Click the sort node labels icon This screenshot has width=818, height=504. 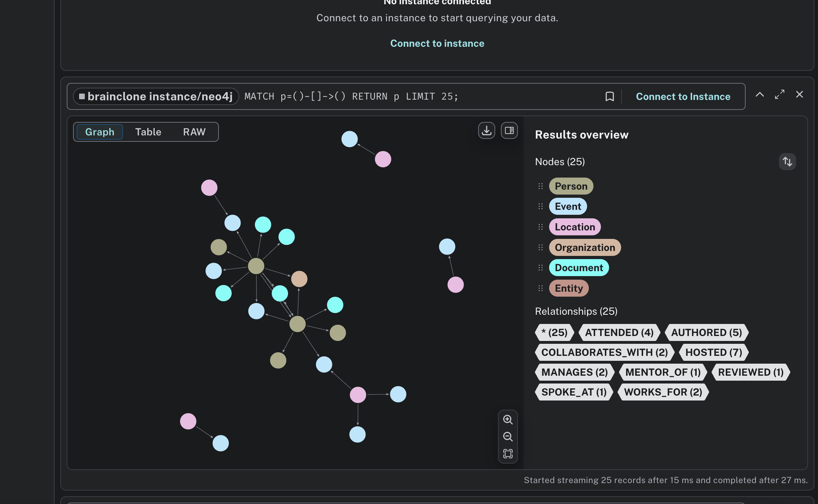pyautogui.click(x=787, y=162)
